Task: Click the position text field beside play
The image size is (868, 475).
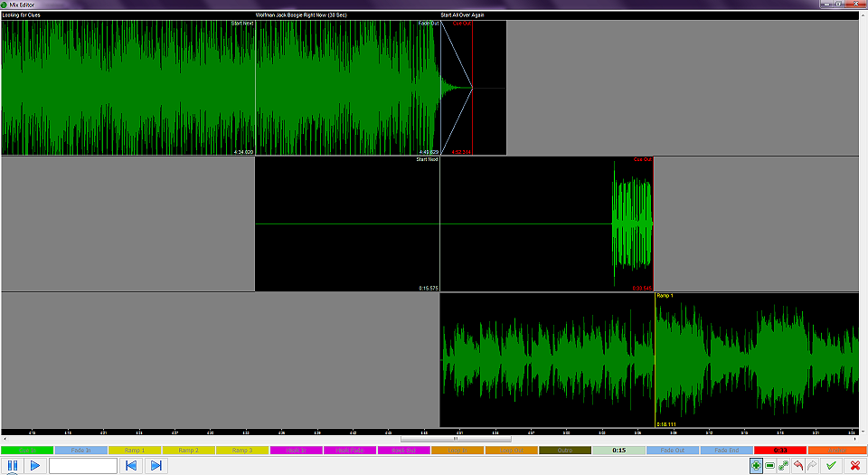Action: click(83, 465)
